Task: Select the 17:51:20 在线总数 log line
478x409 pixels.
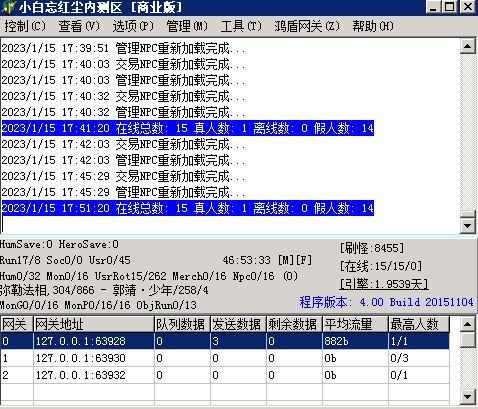Action: 188,208
